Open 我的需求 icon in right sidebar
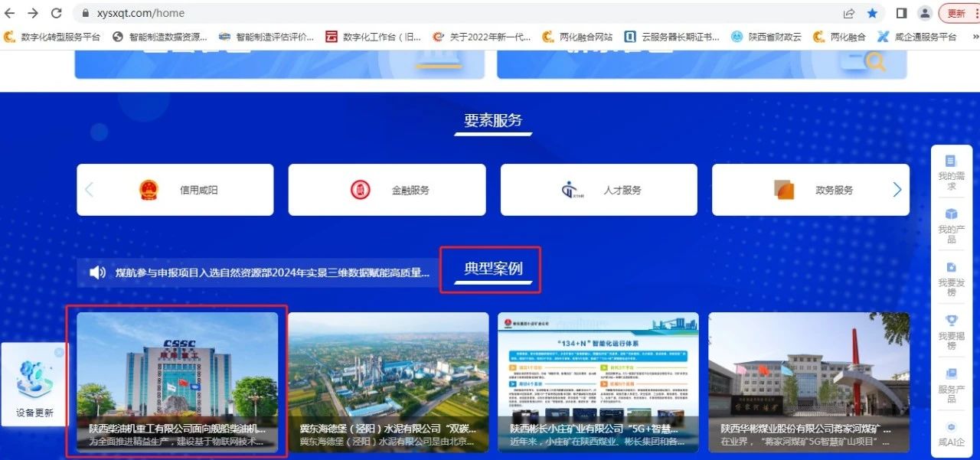 click(x=951, y=161)
